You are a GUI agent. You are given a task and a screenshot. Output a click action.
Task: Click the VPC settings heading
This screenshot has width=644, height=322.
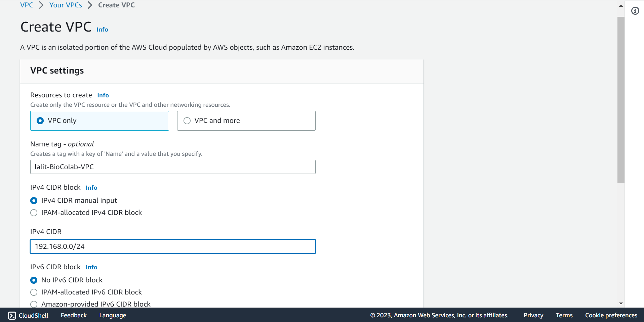(x=57, y=71)
